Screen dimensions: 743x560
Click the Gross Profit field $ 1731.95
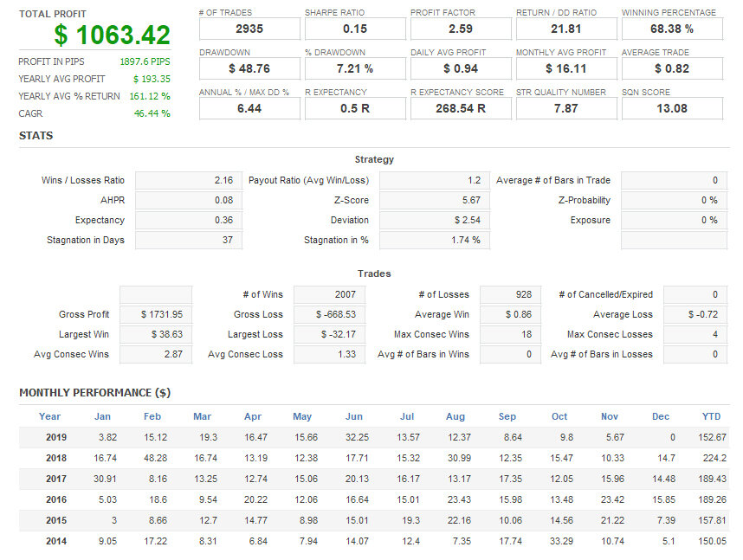point(156,314)
